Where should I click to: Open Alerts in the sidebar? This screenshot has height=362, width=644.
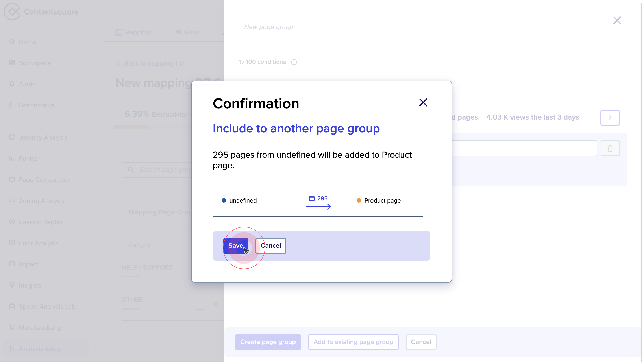[x=27, y=84]
